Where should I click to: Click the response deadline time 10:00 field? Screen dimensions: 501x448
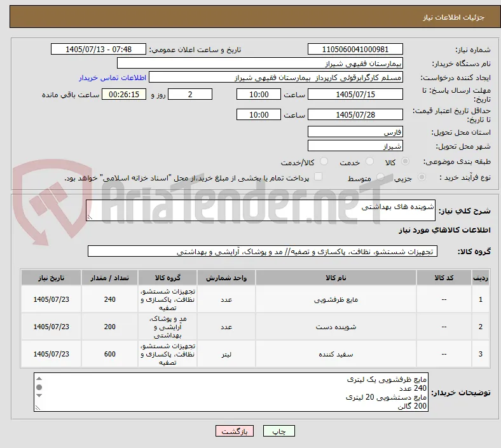259,94
